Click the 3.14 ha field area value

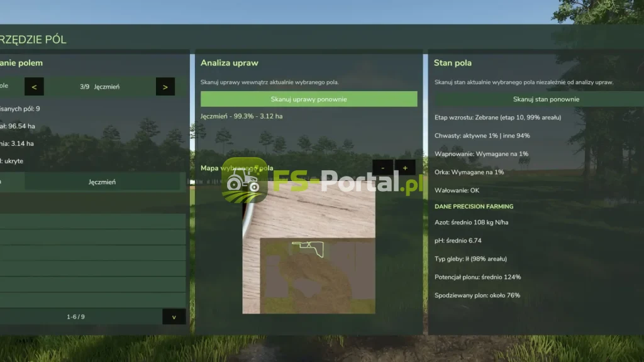22,144
